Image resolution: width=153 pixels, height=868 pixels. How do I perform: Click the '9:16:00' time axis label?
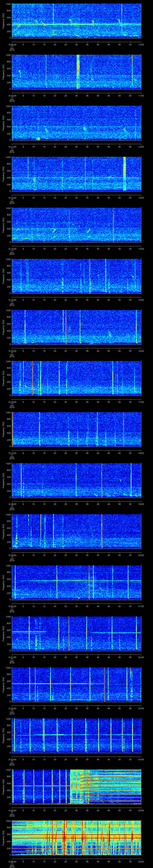pos(12,402)
